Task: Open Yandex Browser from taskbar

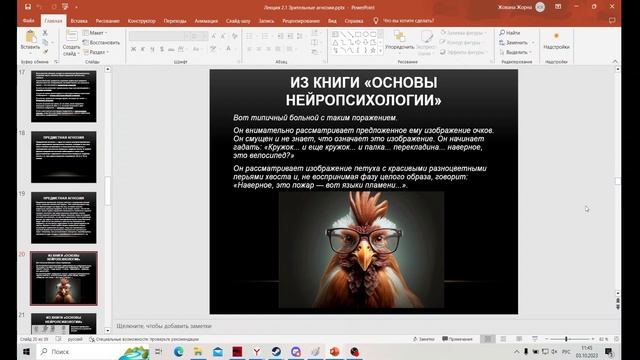Action: click(x=257, y=351)
